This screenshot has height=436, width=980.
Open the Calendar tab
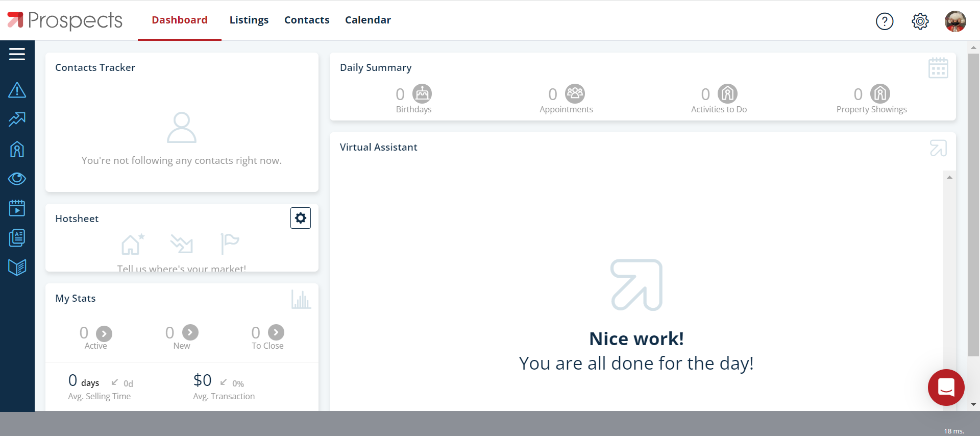click(367, 20)
